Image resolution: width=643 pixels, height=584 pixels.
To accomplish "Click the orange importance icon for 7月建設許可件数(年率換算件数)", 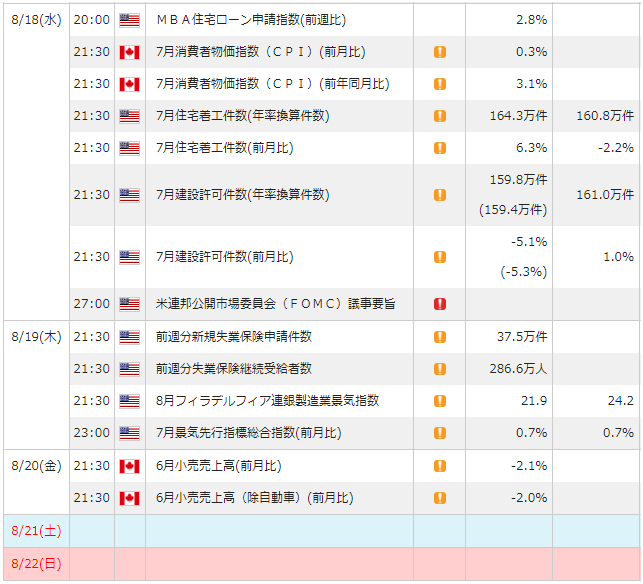I will 440,195.
